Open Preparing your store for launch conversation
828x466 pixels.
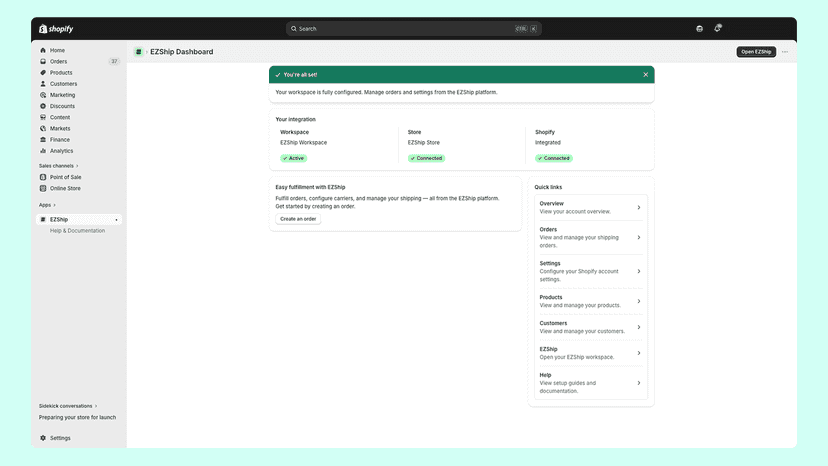[x=77, y=417]
